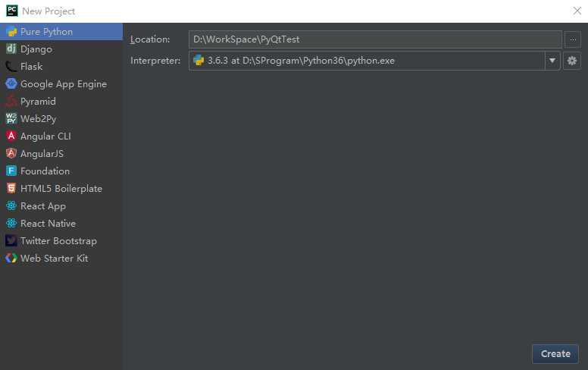Click the Python icon in interpreter field

(199, 61)
